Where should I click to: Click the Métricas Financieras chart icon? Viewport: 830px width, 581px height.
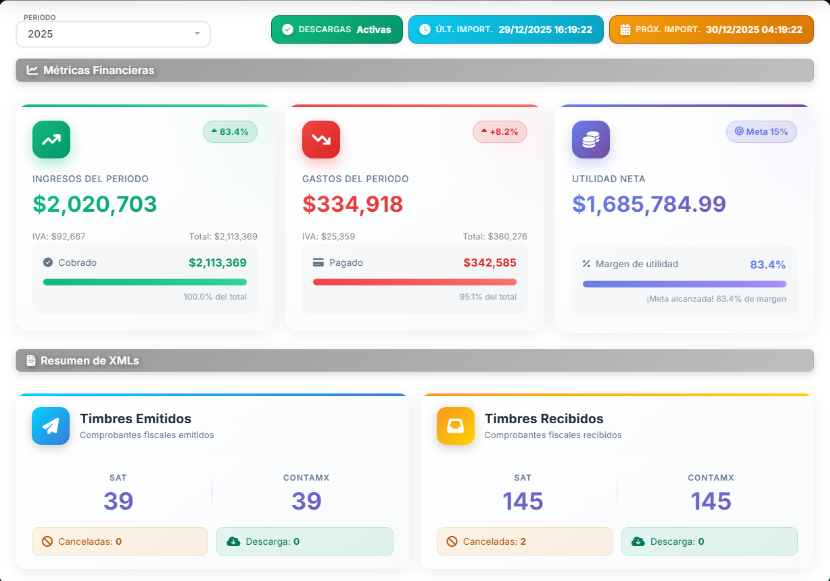click(x=32, y=70)
